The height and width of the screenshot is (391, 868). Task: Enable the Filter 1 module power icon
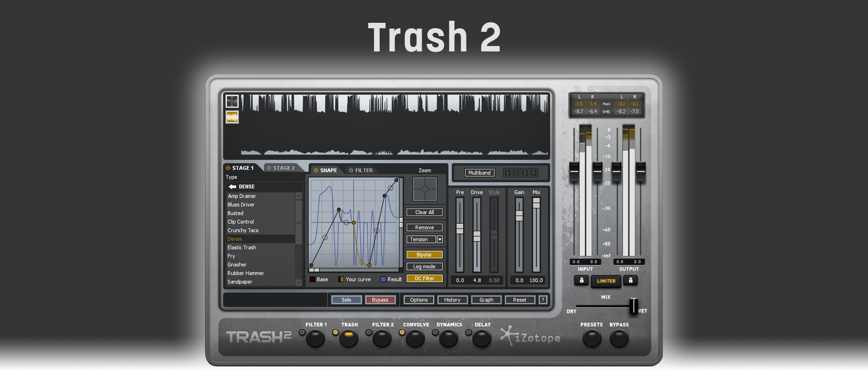[302, 332]
